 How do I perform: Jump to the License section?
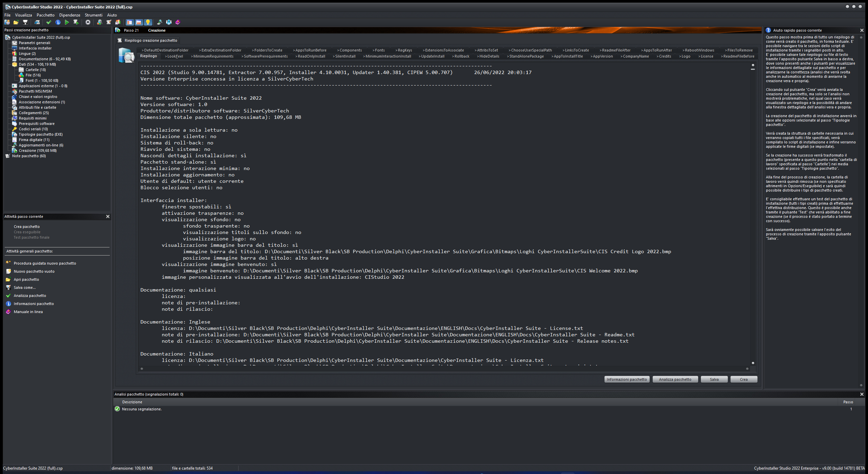pos(706,57)
